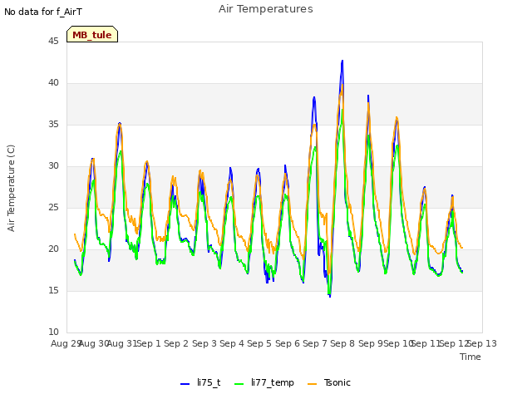The height and width of the screenshot is (399, 532).
Task: Click the Aug 31 peak at 35 degrees
Action: pyautogui.click(x=120, y=124)
